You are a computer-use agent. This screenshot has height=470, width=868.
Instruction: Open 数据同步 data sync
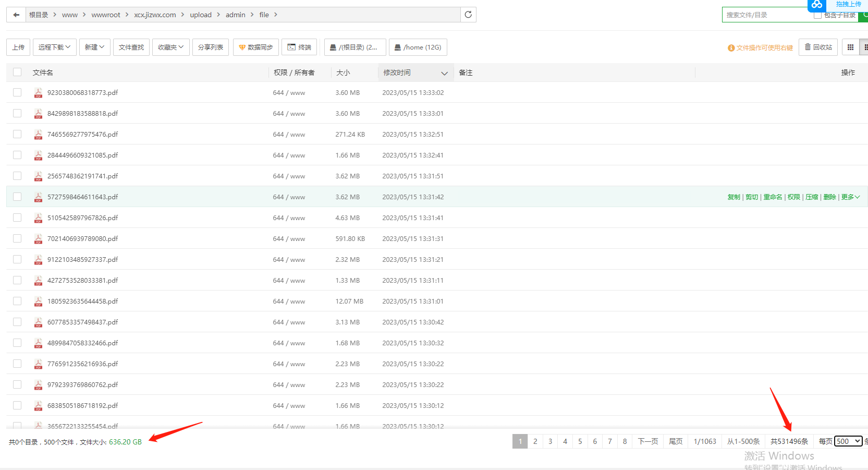tap(255, 47)
